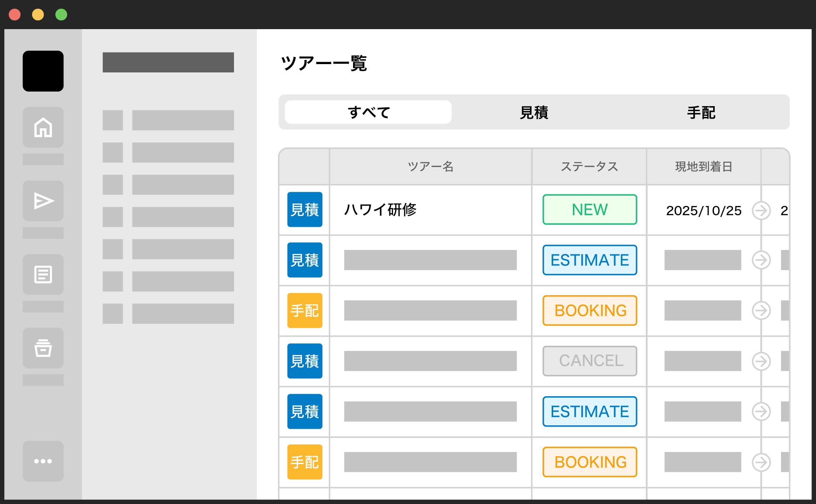Click arrow icon on ハワイ研修 row
Viewport: 816px width, 504px height.
pos(761,210)
